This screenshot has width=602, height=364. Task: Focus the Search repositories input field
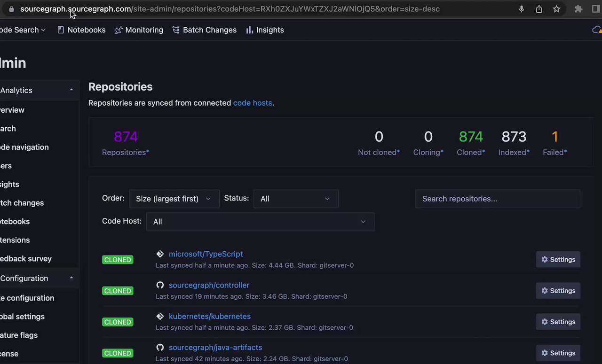(498, 199)
